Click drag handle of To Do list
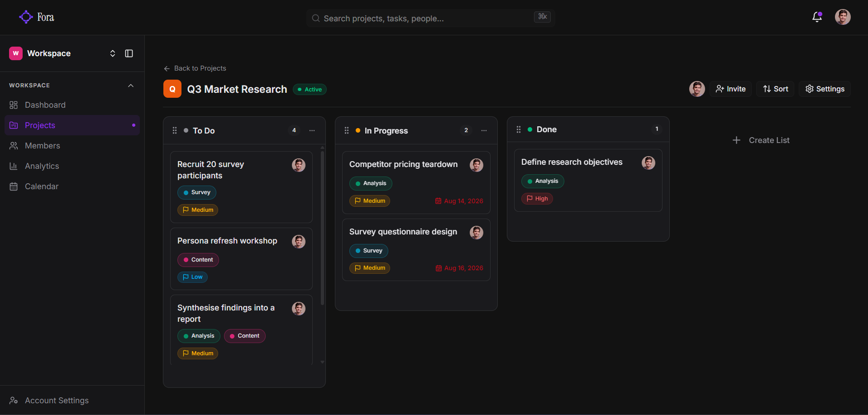This screenshot has height=415, width=868. pos(175,130)
